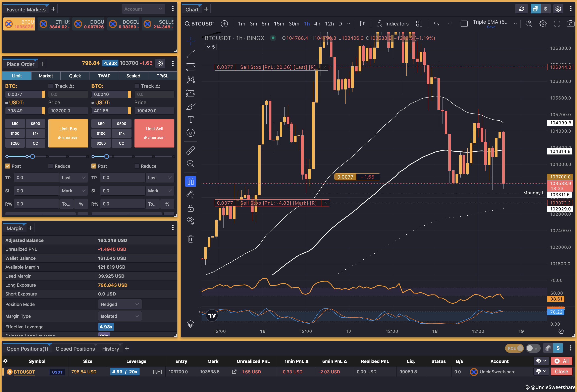The image size is (577, 392).
Task: Change Margin Type from Isolated
Action: (x=120, y=316)
